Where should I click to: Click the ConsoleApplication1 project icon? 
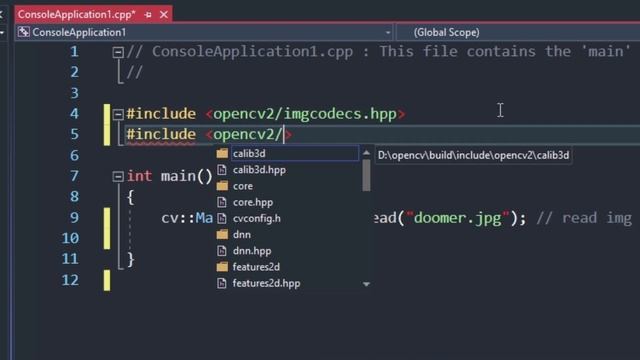click(x=23, y=32)
